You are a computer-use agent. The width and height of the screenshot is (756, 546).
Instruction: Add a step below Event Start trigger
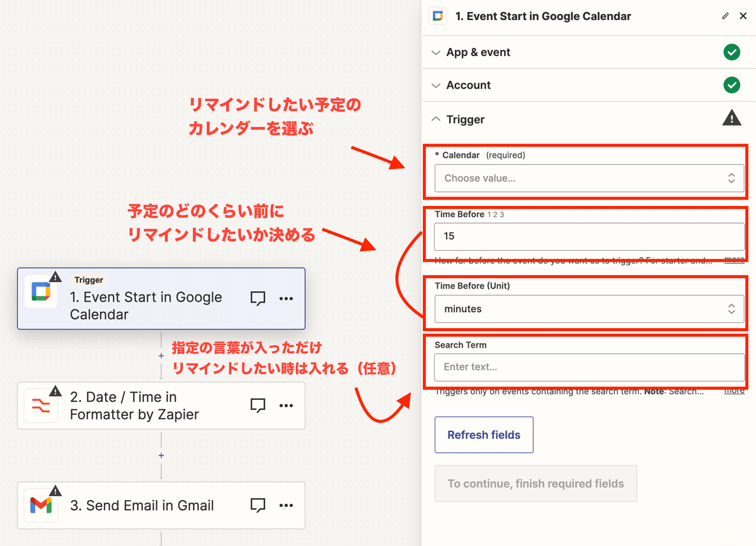[161, 355]
